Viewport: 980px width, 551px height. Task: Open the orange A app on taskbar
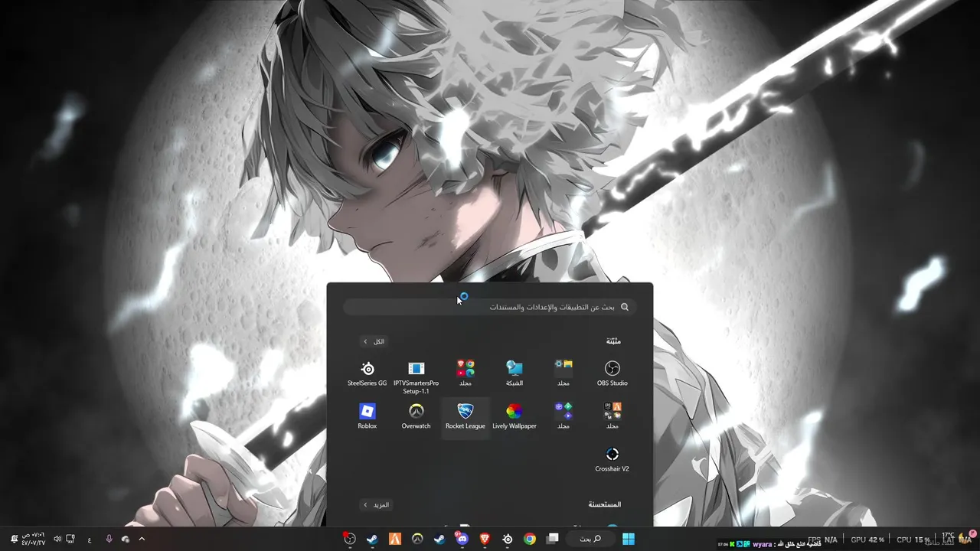tap(395, 539)
